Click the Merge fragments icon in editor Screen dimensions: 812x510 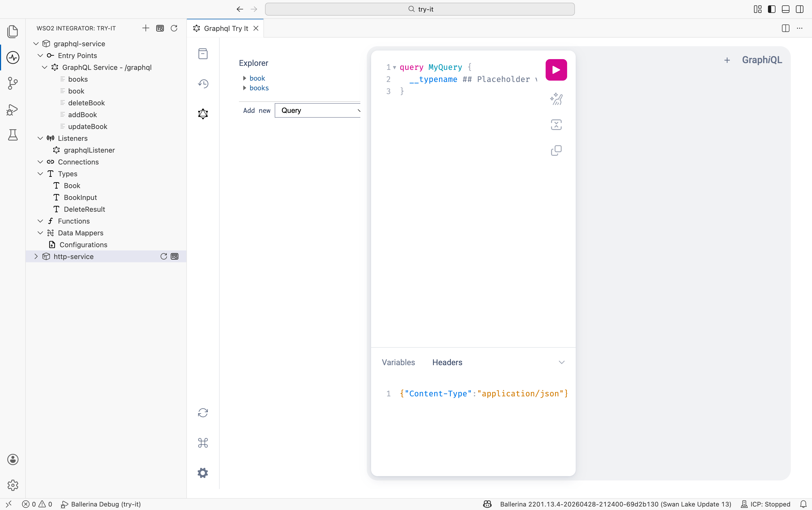556,125
